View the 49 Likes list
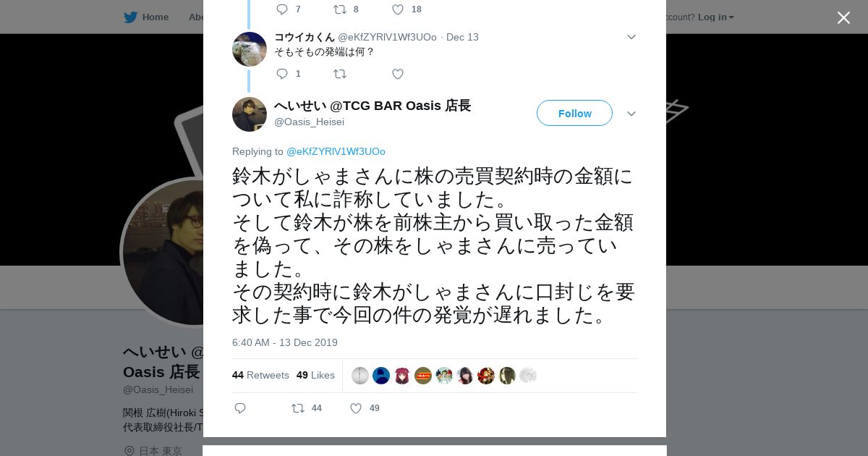 [x=315, y=375]
